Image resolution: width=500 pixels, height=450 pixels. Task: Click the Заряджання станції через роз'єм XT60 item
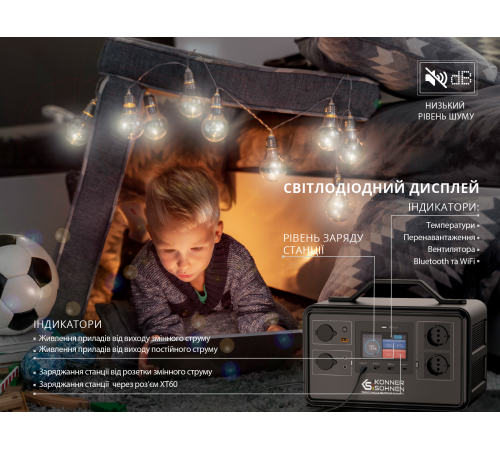pos(108,384)
